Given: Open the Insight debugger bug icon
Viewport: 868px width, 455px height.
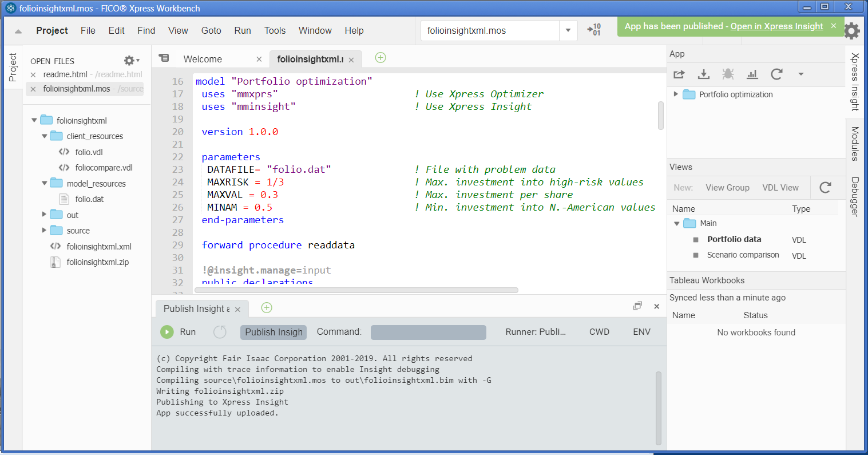Looking at the screenshot, I should pos(728,74).
